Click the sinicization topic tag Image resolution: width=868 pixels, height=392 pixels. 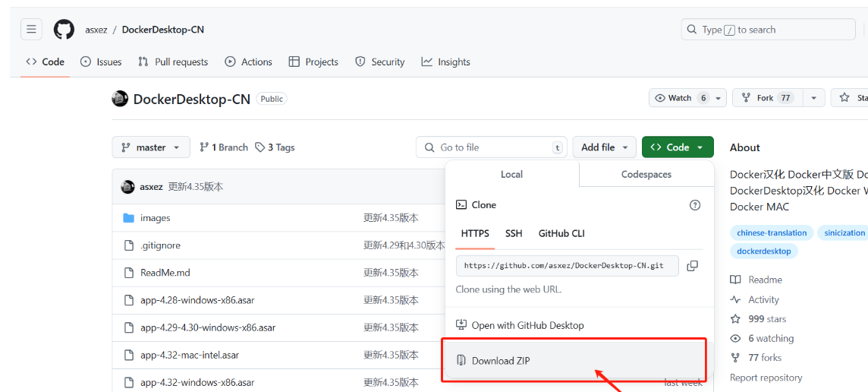point(844,233)
